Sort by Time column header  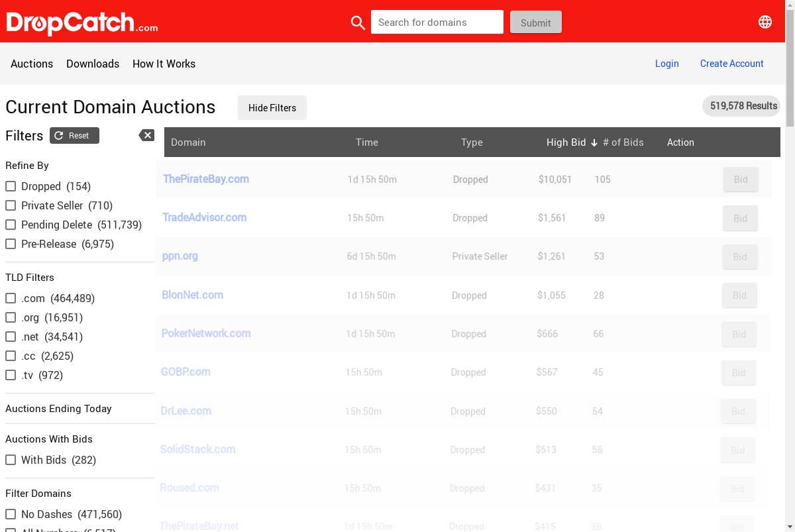click(367, 142)
